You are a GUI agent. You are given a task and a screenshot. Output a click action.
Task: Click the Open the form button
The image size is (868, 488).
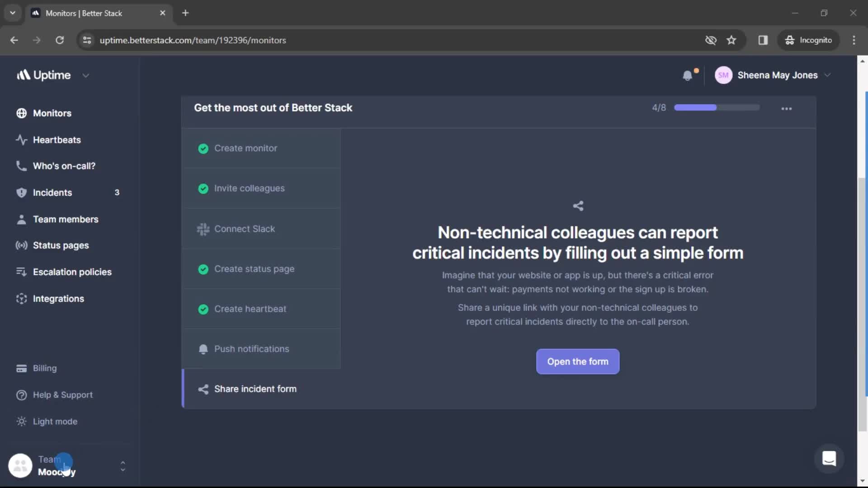(578, 361)
